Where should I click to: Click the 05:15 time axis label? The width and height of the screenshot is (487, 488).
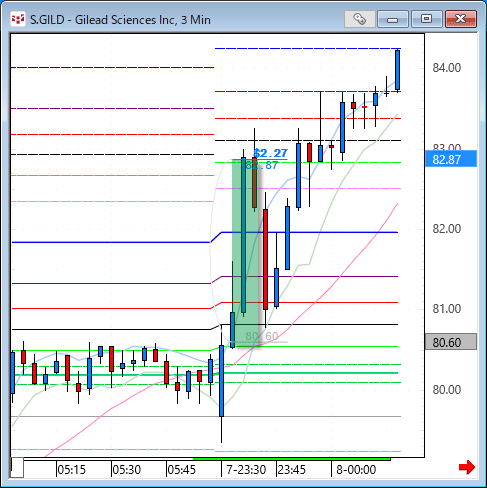click(71, 470)
